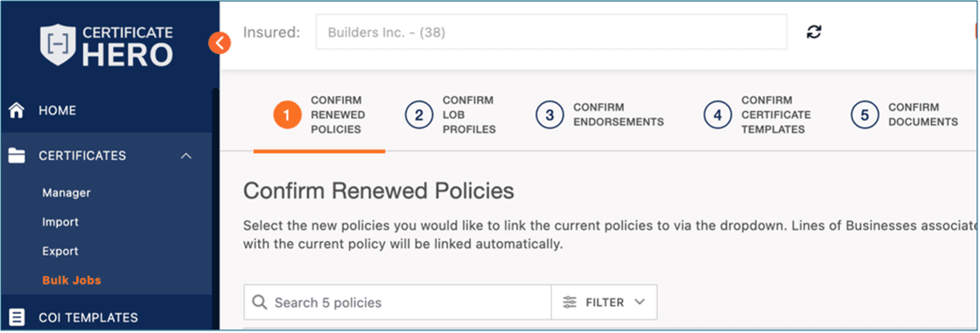Go to step 3 Confirm Endorsements
This screenshot has height=333, width=980.
600,115
